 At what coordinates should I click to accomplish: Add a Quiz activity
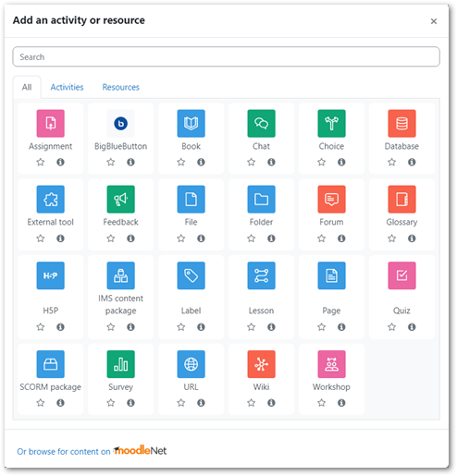(x=401, y=275)
